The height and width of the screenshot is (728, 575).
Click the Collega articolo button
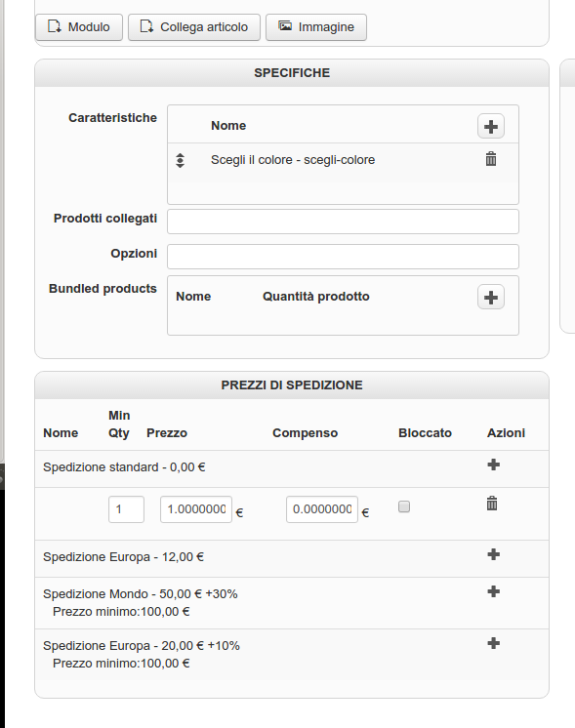194,27
